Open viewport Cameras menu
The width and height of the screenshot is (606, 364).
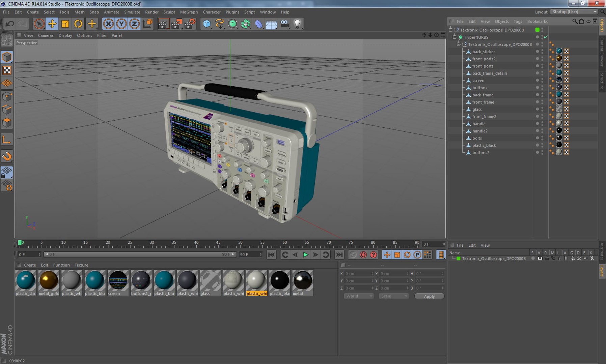tap(46, 35)
